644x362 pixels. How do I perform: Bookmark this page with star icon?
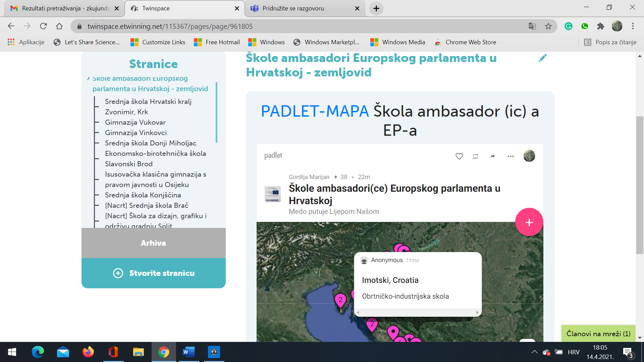pyautogui.click(x=548, y=26)
